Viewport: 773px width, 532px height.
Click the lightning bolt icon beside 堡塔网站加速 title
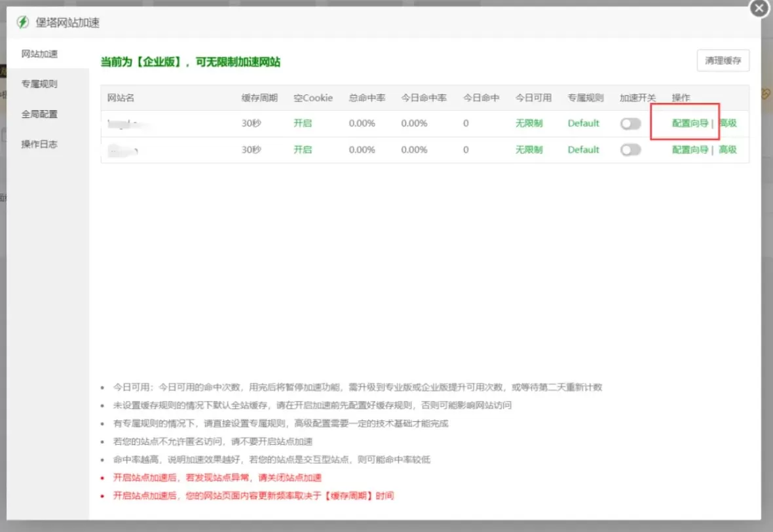[x=24, y=22]
